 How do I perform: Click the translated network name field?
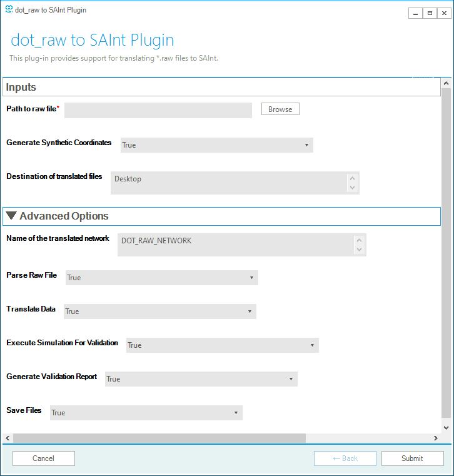coord(236,245)
